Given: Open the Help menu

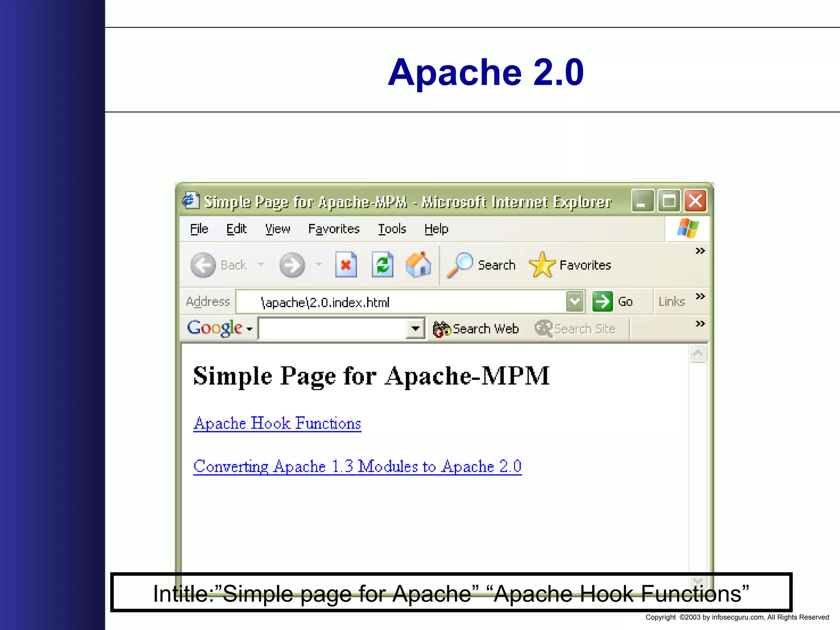Looking at the screenshot, I should click(x=436, y=229).
